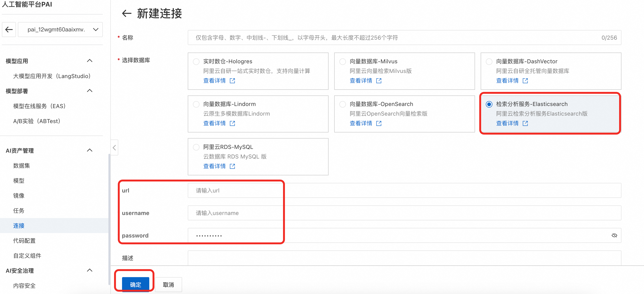Select 实时数仓-Hologres radio button
The height and width of the screenshot is (294, 644).
(196, 61)
